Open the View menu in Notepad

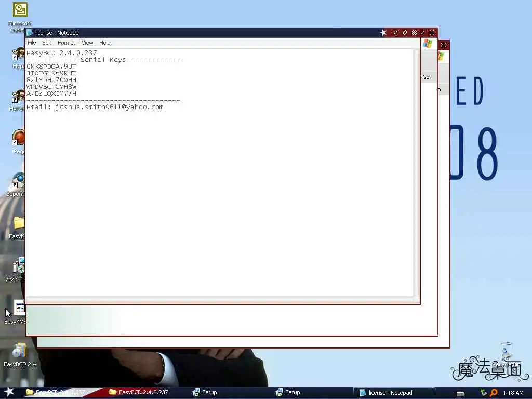tap(87, 43)
